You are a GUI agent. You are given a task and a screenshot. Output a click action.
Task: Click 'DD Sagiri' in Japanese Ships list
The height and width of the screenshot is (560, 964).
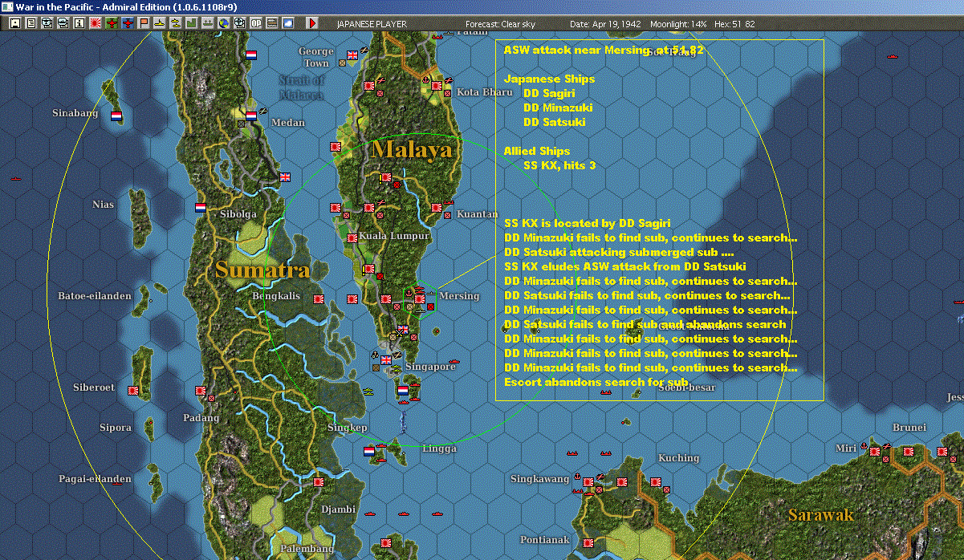click(x=549, y=93)
